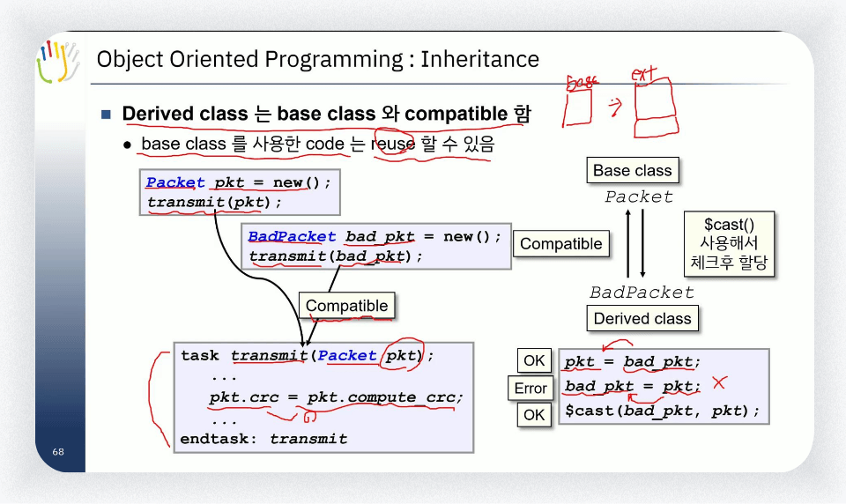Click 'task transmit(Packet pkt);' code line
The width and height of the screenshot is (846, 504).
click(308, 356)
